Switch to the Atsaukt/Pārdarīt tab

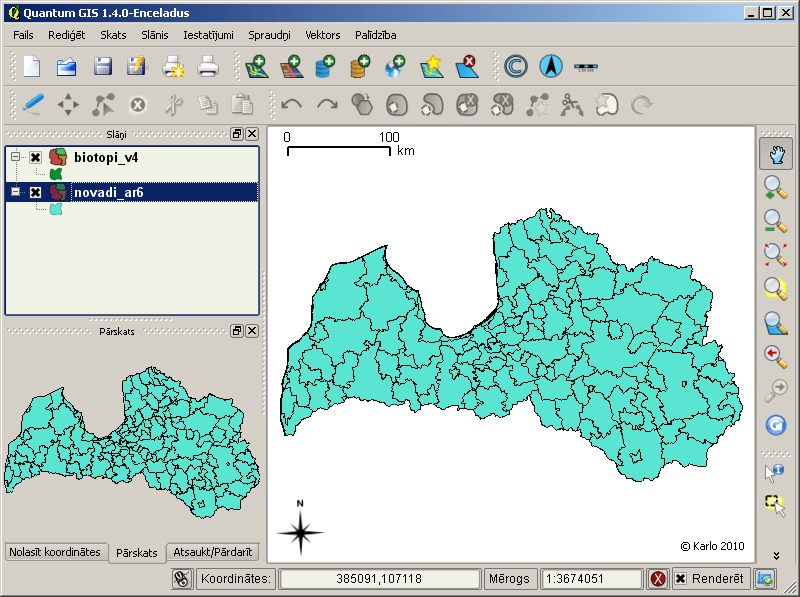(213, 552)
